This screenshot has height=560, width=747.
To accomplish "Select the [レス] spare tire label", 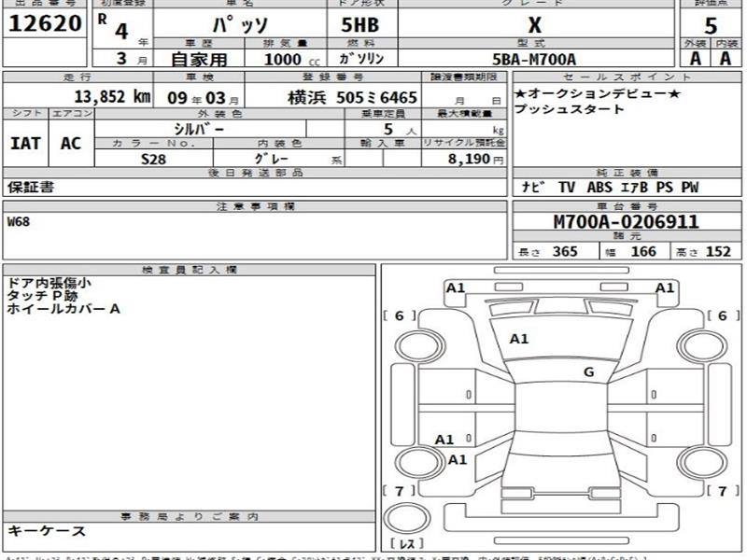I will [x=406, y=543].
